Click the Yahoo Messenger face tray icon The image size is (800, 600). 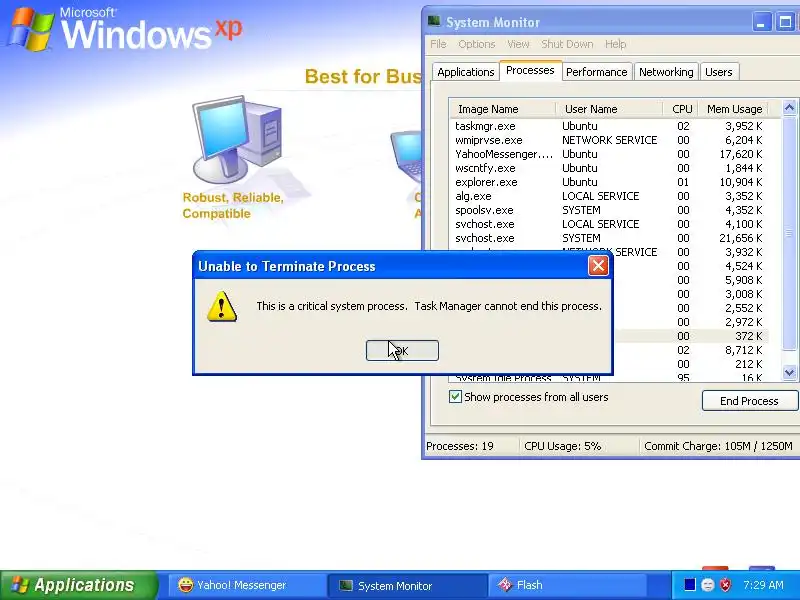[x=708, y=585]
